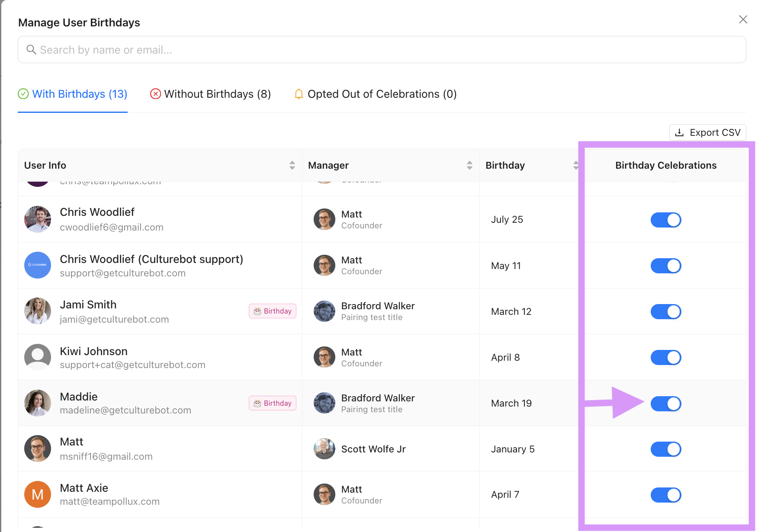Disable birthday celebrations for Kiwi Johnson

(x=666, y=358)
